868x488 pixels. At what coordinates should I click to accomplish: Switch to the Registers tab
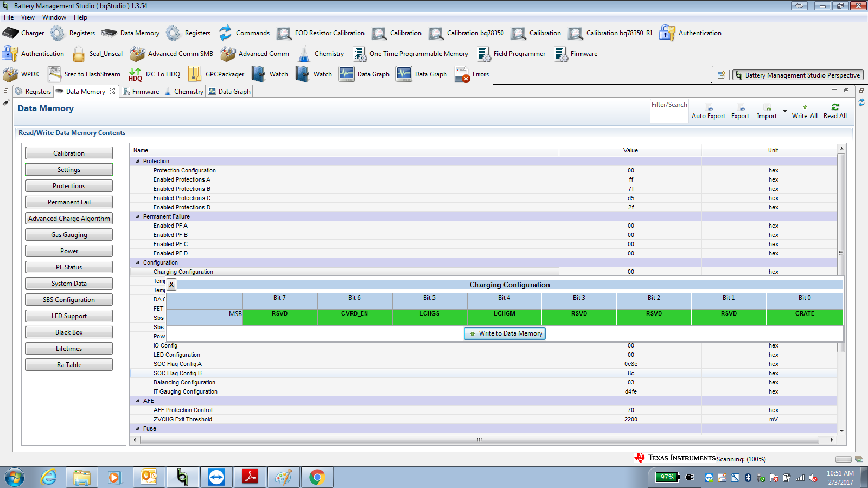tap(33, 92)
